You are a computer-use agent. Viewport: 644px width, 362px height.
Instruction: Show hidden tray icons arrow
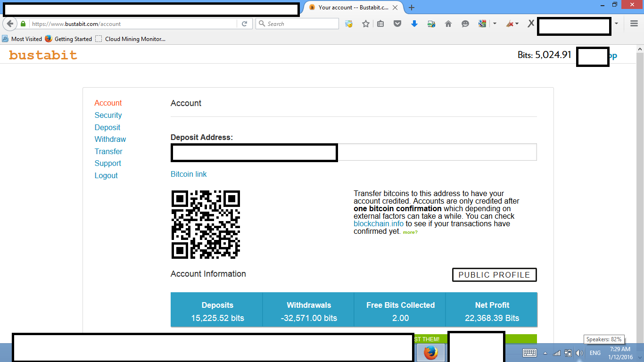click(x=545, y=353)
